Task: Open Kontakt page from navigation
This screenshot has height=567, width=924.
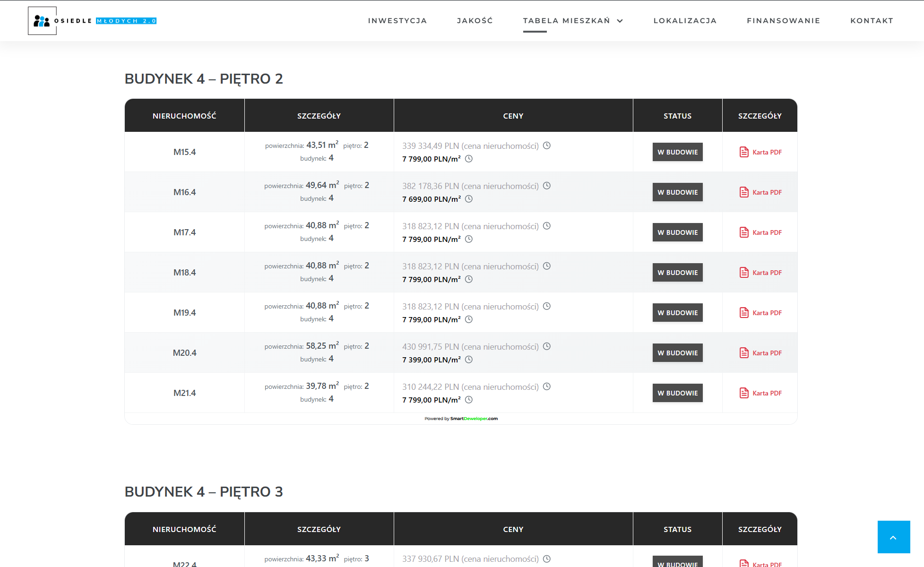Action: [872, 21]
